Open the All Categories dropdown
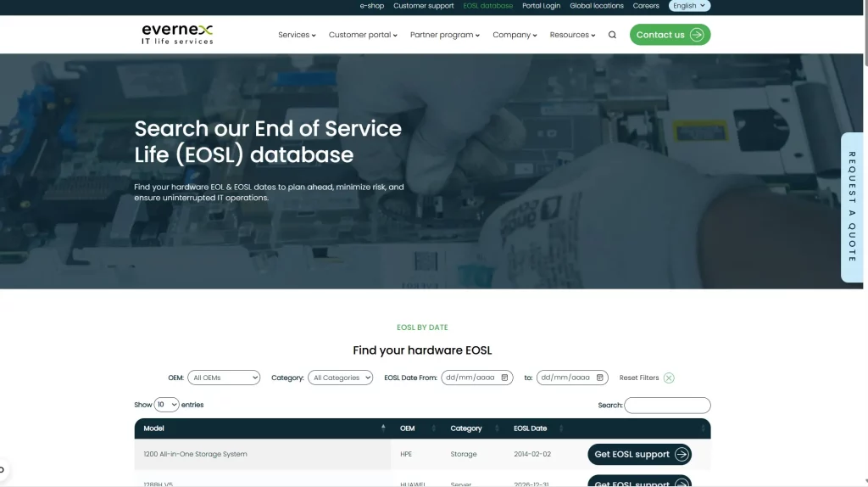This screenshot has height=487, width=868. point(340,378)
